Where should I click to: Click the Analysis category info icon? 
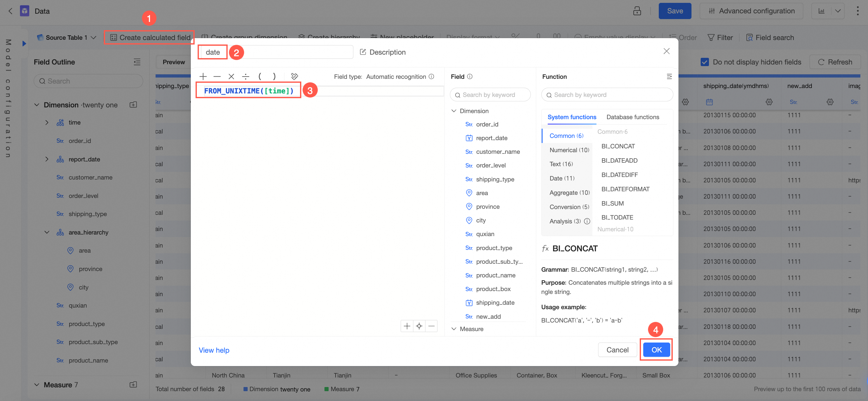[587, 221]
